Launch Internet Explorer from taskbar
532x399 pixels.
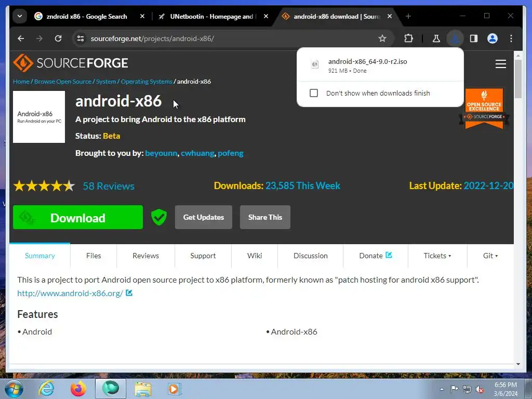click(46, 389)
